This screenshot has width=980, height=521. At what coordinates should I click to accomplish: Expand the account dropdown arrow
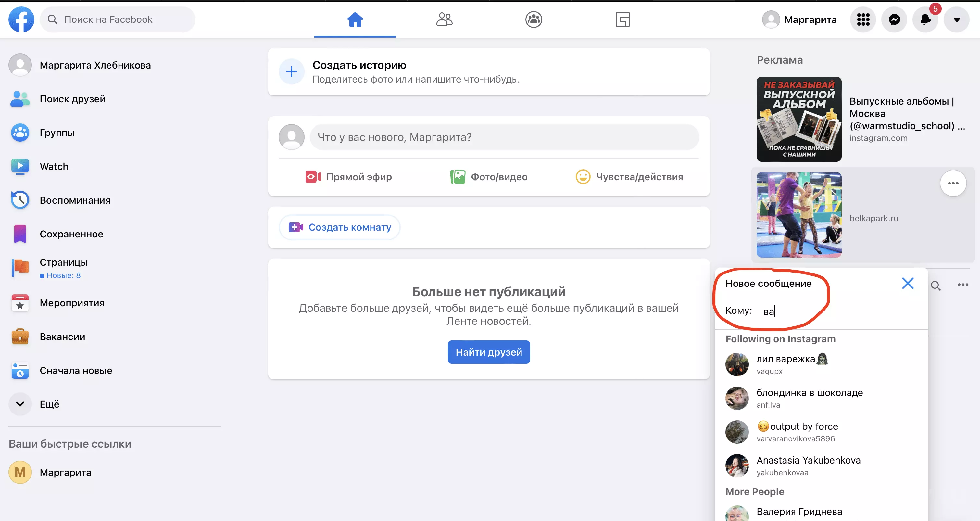coord(956,19)
